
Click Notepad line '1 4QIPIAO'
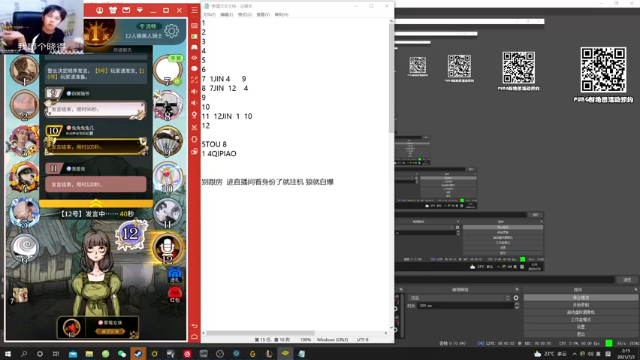pos(219,154)
